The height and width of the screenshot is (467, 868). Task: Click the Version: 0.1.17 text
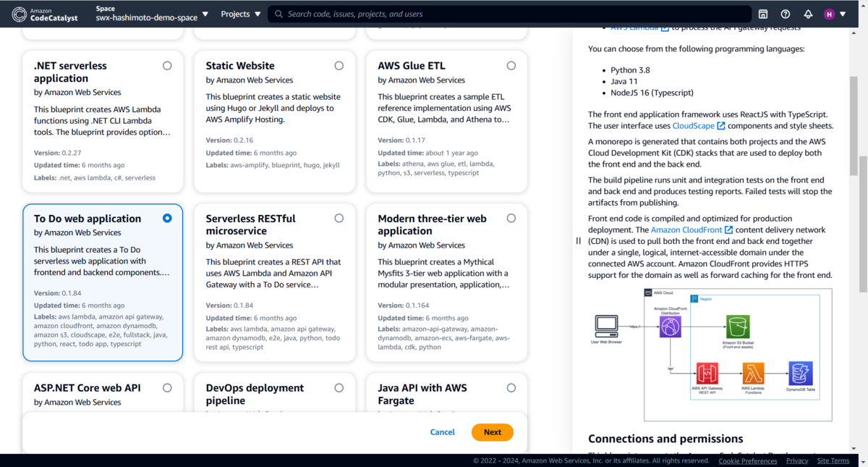point(401,140)
